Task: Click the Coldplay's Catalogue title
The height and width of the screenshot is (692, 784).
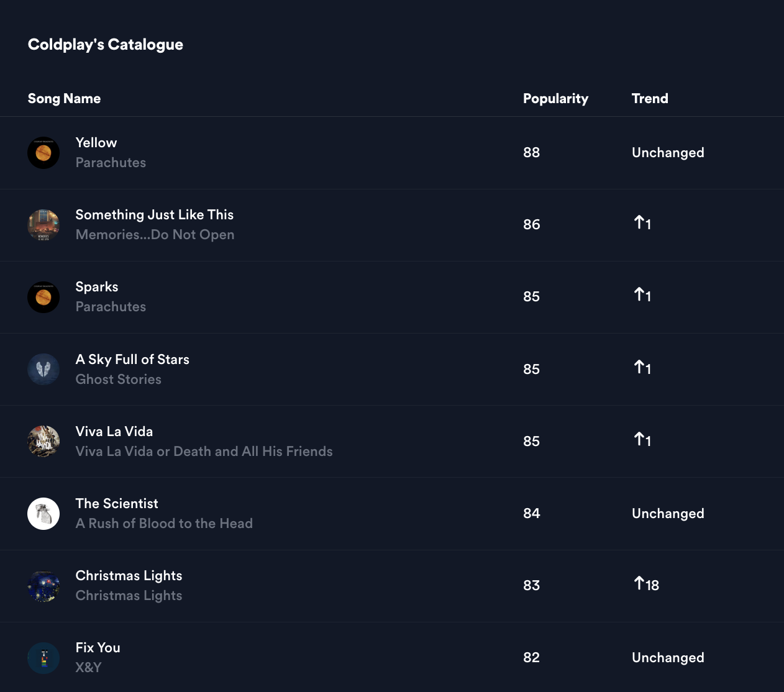Action: pyautogui.click(x=105, y=44)
